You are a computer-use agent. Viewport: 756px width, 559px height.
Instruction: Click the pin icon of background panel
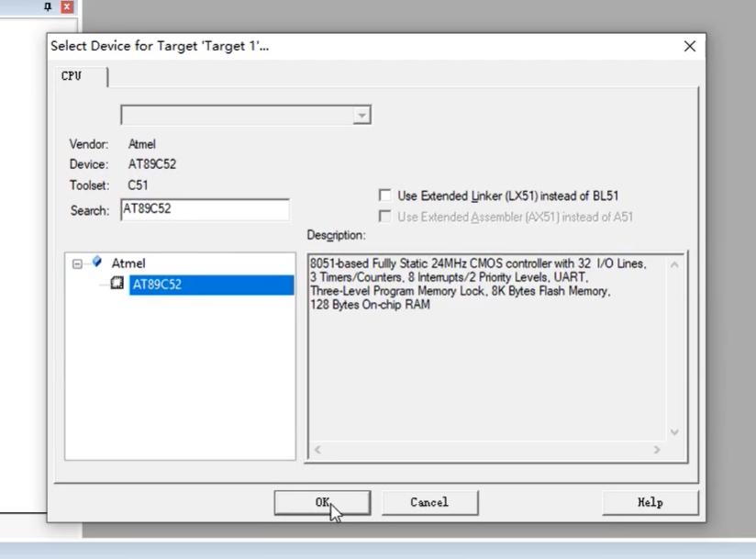(x=48, y=6)
